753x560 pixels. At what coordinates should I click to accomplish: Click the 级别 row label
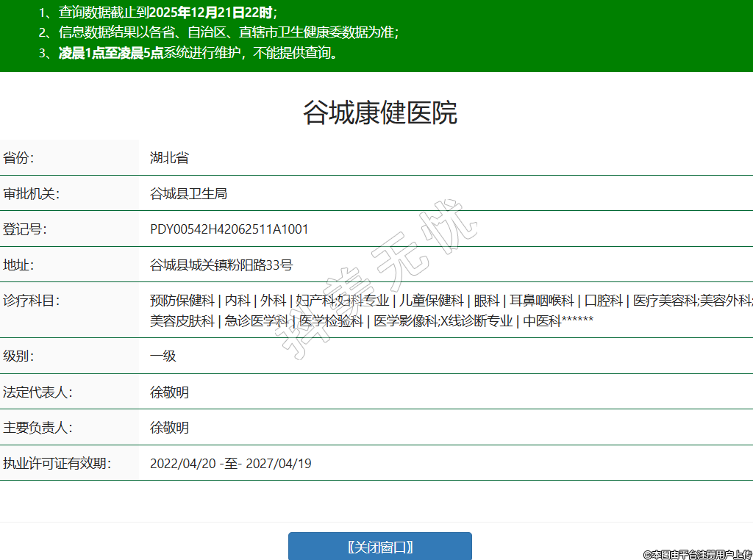tap(18, 356)
